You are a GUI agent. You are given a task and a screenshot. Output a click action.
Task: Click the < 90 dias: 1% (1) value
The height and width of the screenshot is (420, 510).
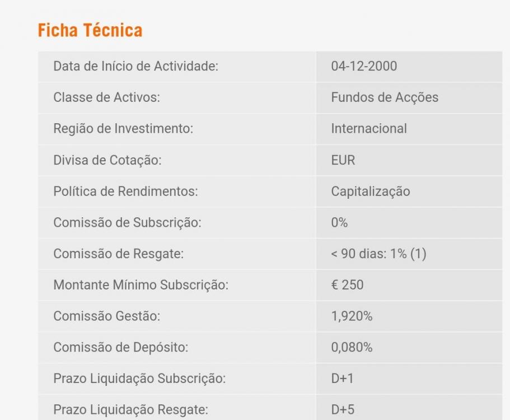[x=378, y=254]
